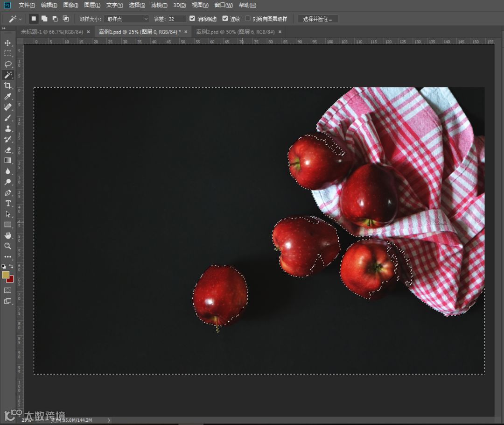504x425 pixels.
Task: Pick the Eyedropper tool
Action: point(8,96)
